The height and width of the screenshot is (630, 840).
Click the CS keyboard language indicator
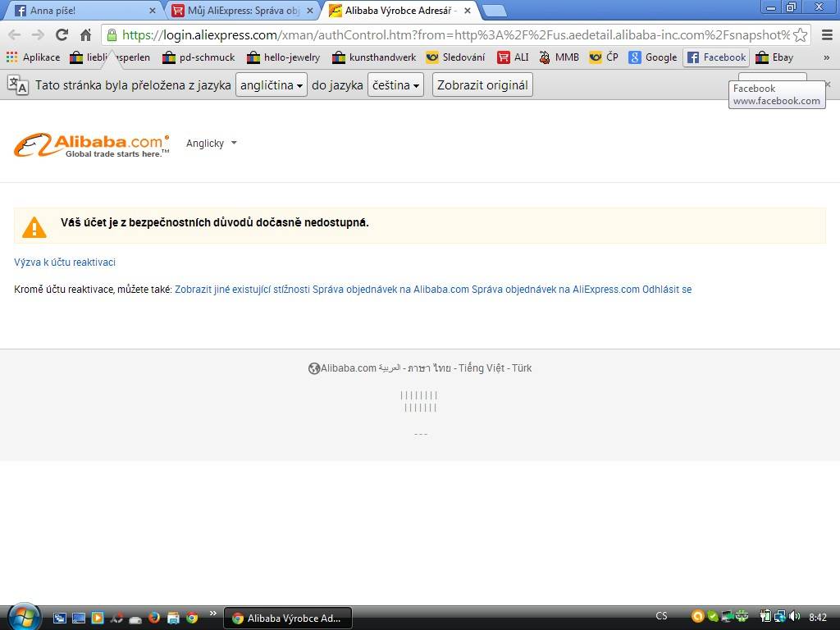coord(662,616)
